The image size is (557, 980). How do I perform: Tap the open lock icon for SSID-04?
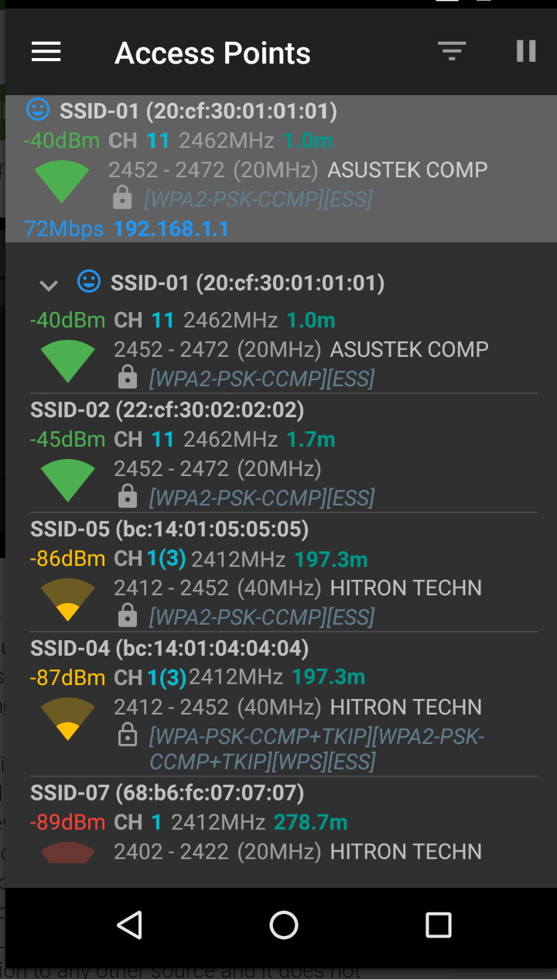click(128, 735)
